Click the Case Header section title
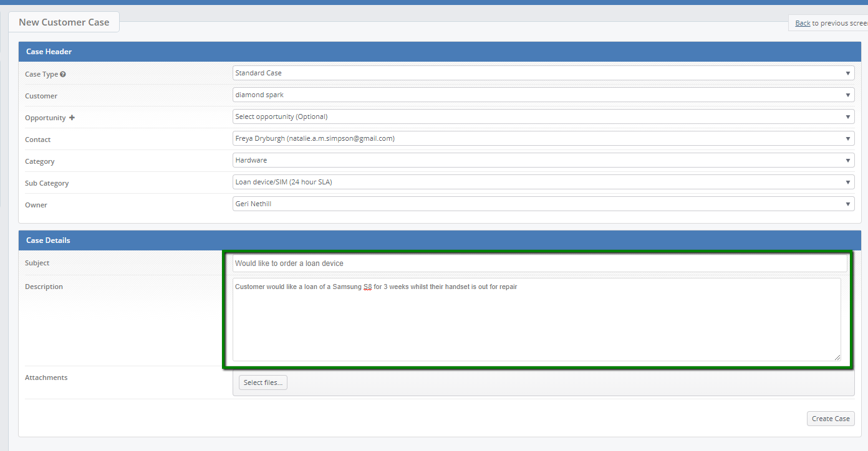 [x=49, y=52]
